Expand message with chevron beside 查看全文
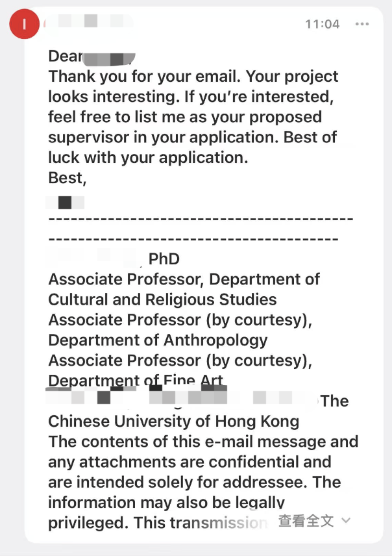Viewport: 392px width, 556px height. [x=346, y=520]
